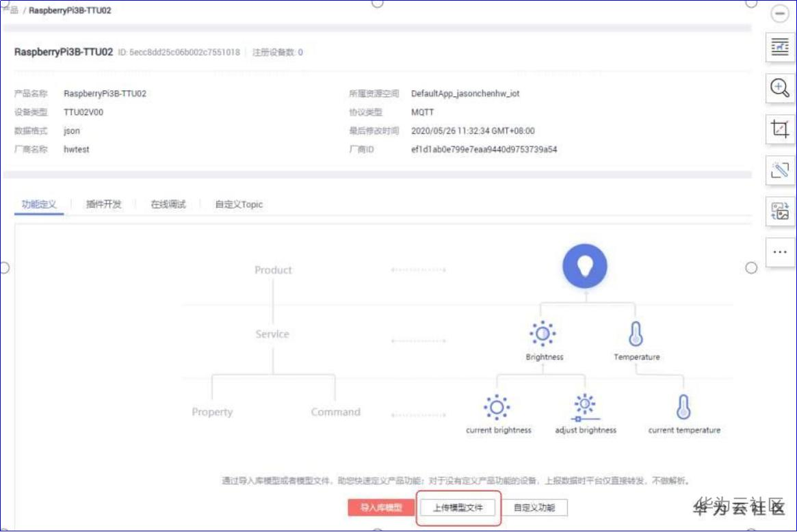Click the product title RaspberryPi3B-TTU02 heading
The height and width of the screenshot is (532, 797).
click(x=64, y=52)
